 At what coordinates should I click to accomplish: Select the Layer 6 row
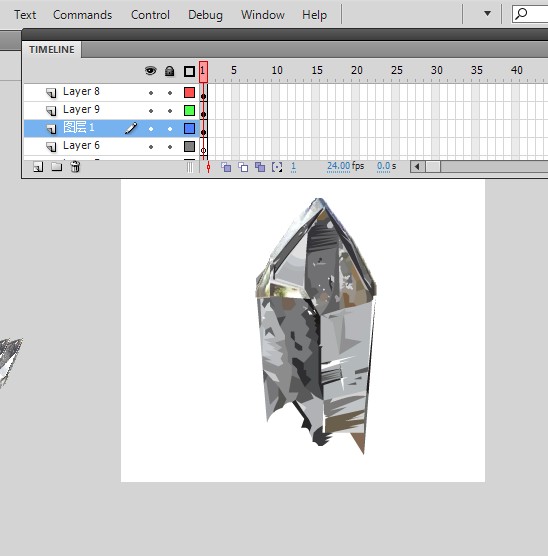pos(111,146)
